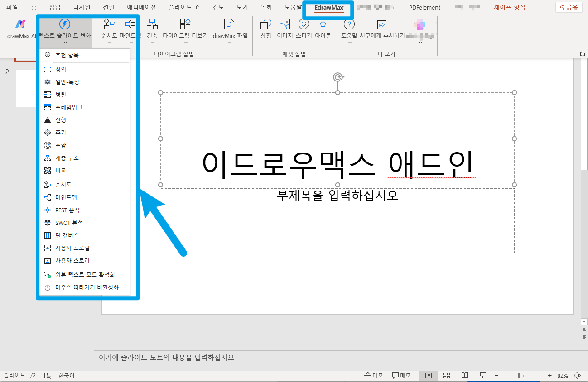
Task: Switch to the 셰이프 형식 tab
Action: pyautogui.click(x=510, y=7)
